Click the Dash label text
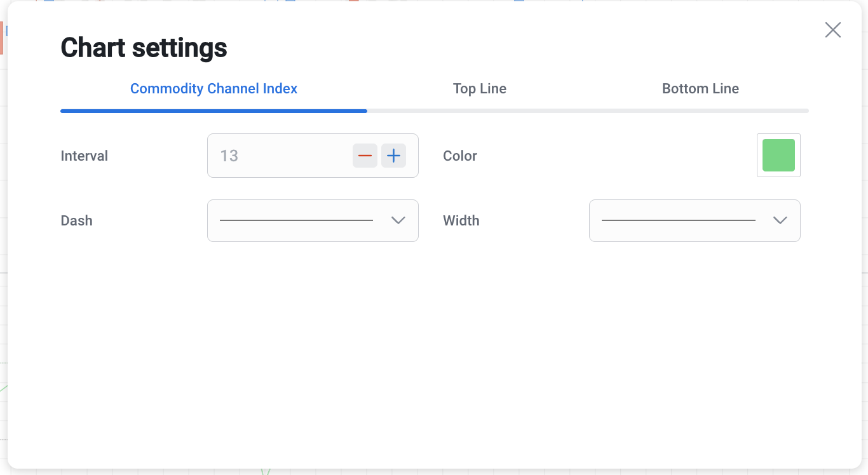Viewport: 868px width, 475px height. [77, 220]
